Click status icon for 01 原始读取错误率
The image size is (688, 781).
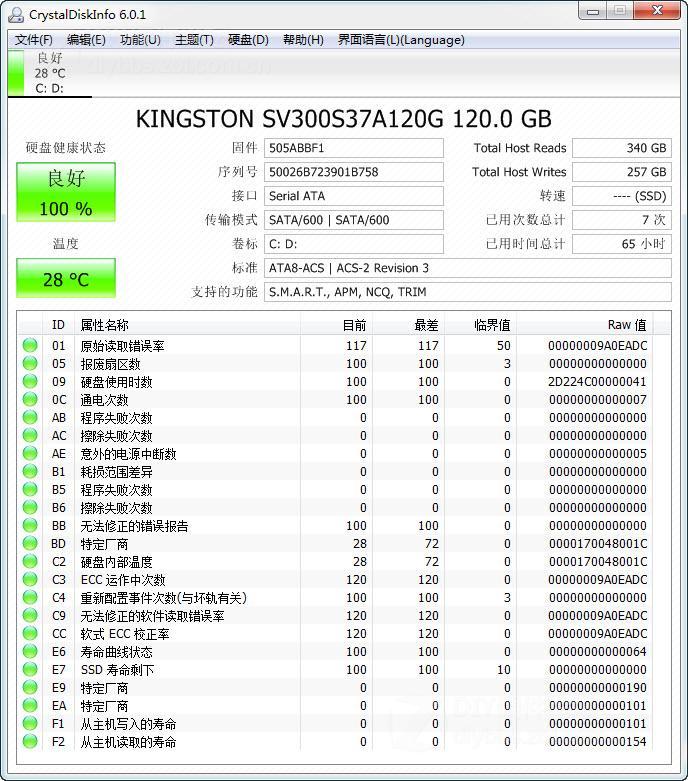coord(30,345)
